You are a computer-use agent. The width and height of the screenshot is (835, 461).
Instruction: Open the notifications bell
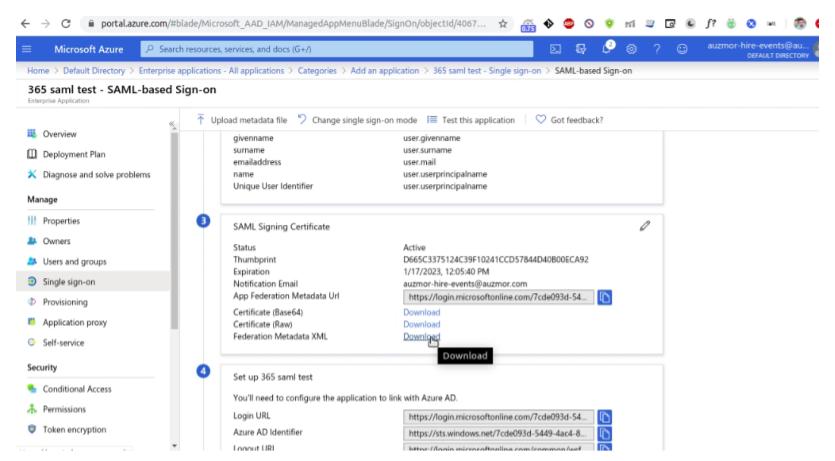[607, 49]
